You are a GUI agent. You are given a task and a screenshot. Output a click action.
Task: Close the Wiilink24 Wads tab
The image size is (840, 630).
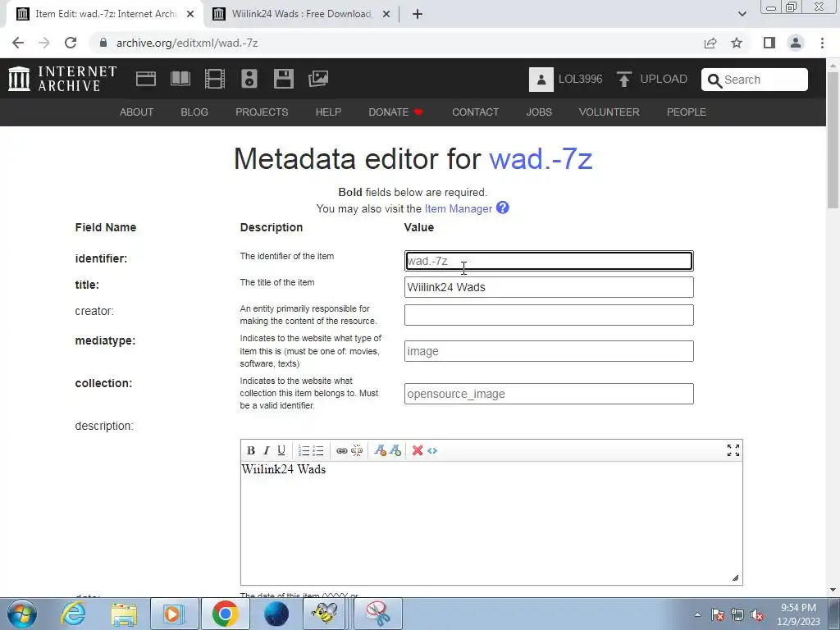(386, 14)
